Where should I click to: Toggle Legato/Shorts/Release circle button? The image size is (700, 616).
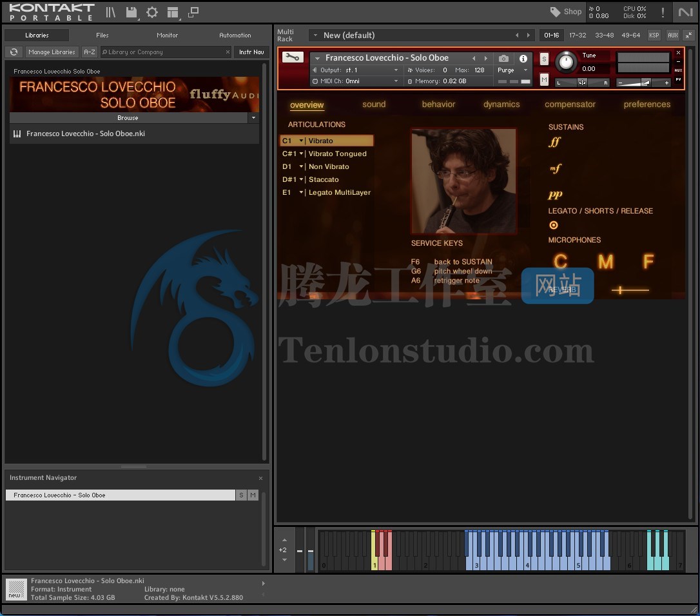tap(554, 225)
